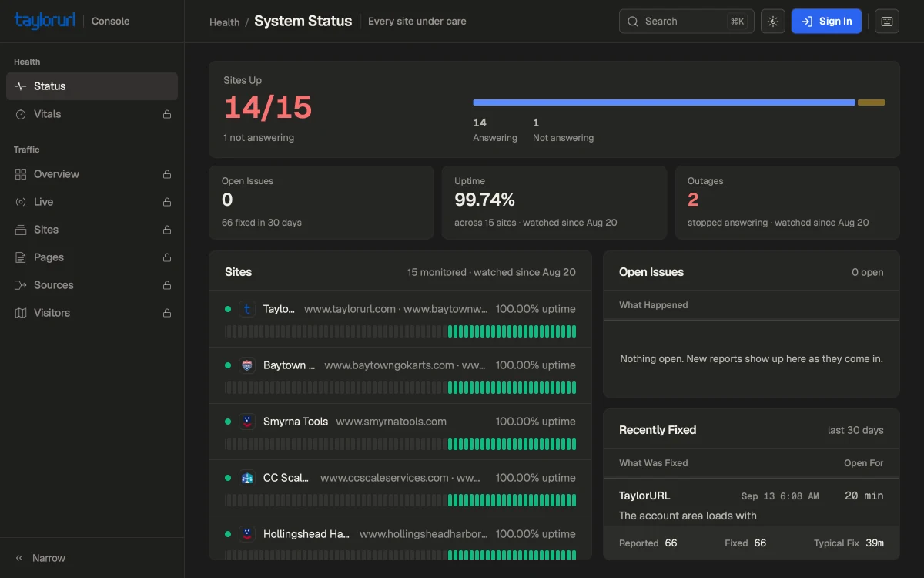Click the Open Issues stat card
Image resolution: width=924 pixels, height=578 pixels.
click(x=321, y=203)
